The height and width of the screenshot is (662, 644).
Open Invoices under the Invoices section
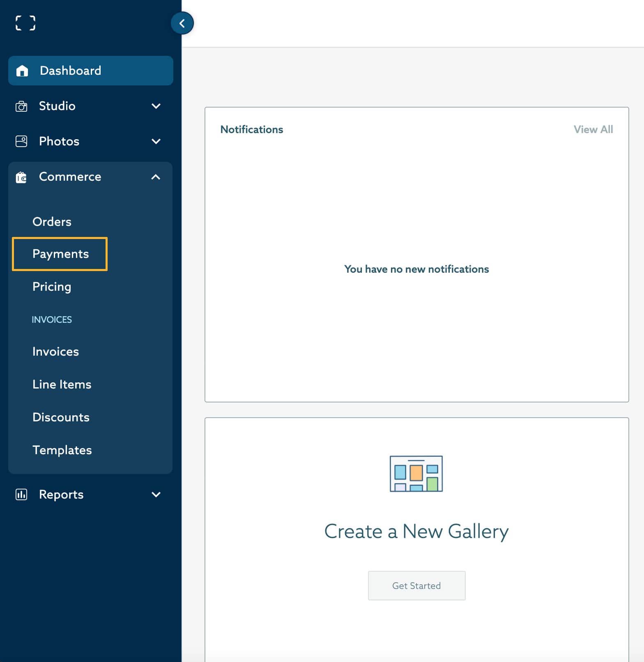click(55, 352)
